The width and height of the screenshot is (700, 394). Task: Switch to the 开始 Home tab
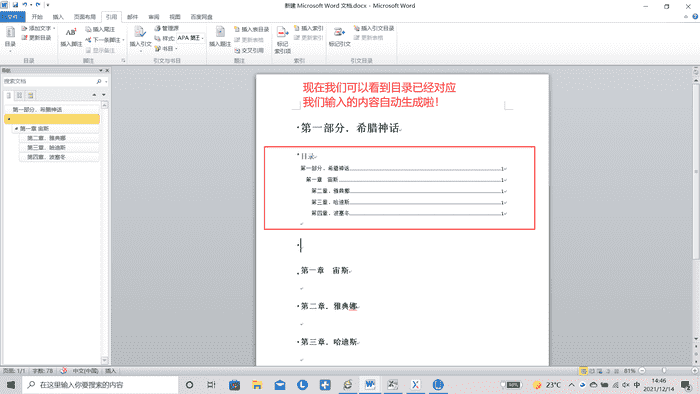37,17
